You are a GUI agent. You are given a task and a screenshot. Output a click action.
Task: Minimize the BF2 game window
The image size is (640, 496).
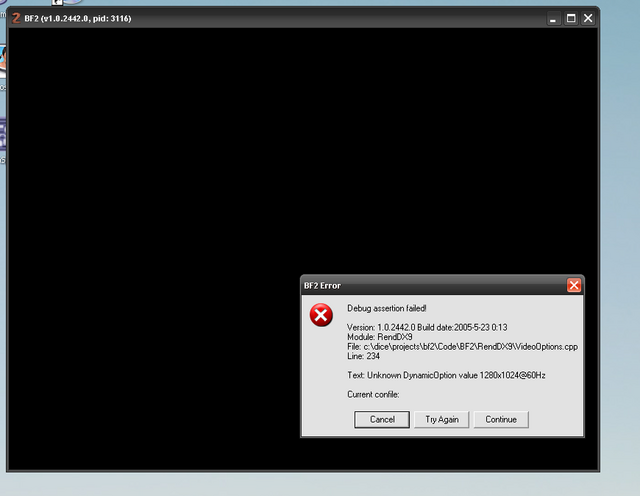click(x=553, y=18)
